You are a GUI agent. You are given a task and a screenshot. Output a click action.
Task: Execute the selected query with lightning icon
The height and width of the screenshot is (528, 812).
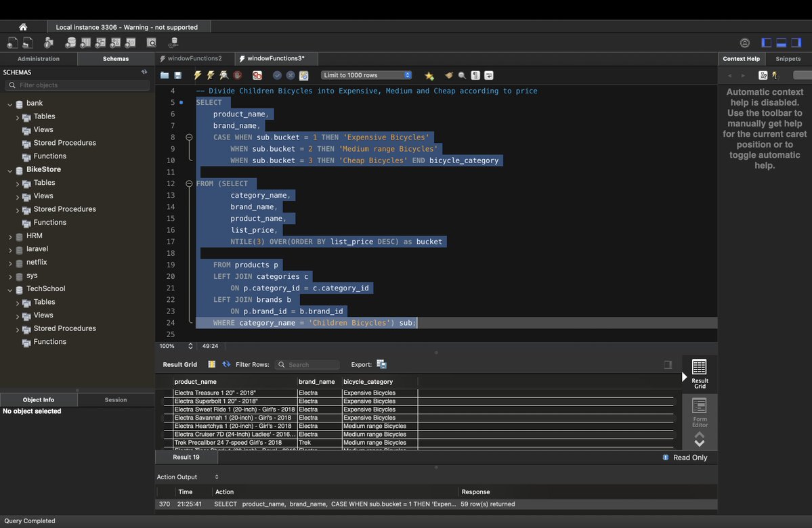197,76
